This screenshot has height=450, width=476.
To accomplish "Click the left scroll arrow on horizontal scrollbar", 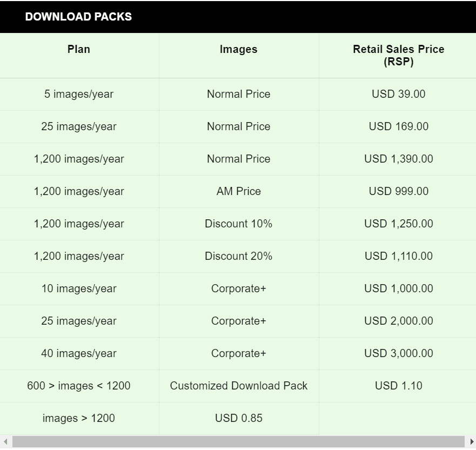I will point(5,442).
